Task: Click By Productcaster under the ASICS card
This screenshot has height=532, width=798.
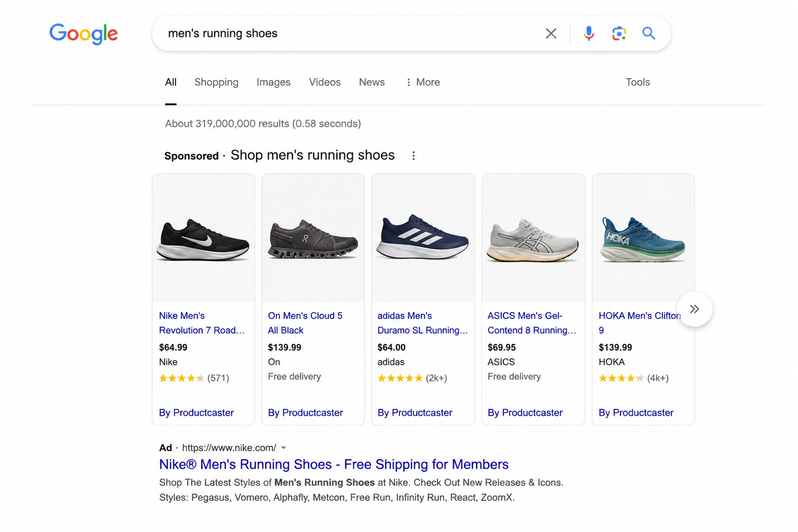Action: tap(525, 413)
